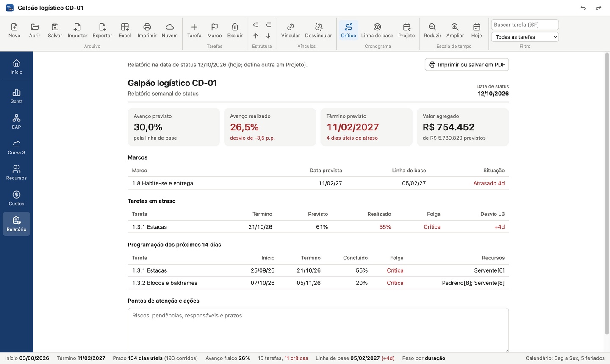Switch to the Gantt view

pyautogui.click(x=17, y=97)
